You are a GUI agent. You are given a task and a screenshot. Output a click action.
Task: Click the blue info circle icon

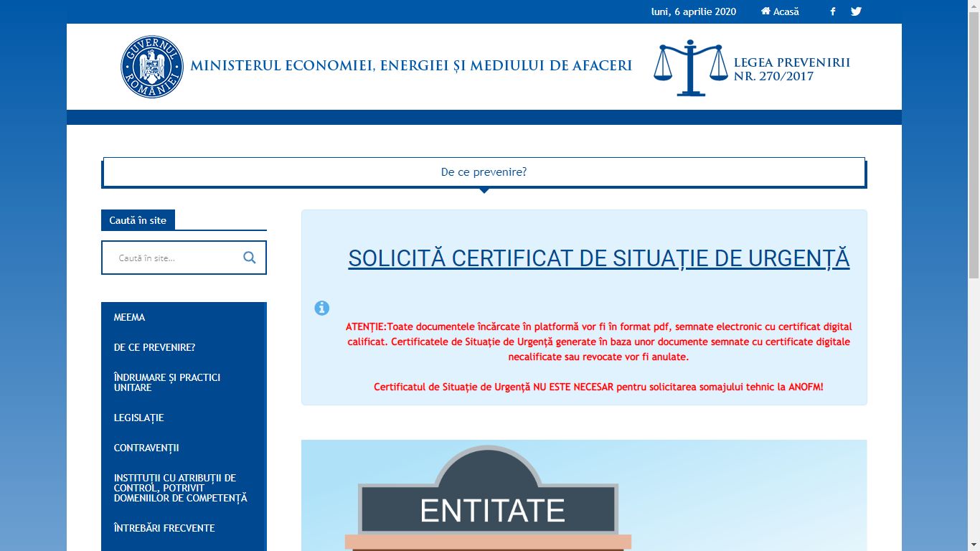point(322,308)
